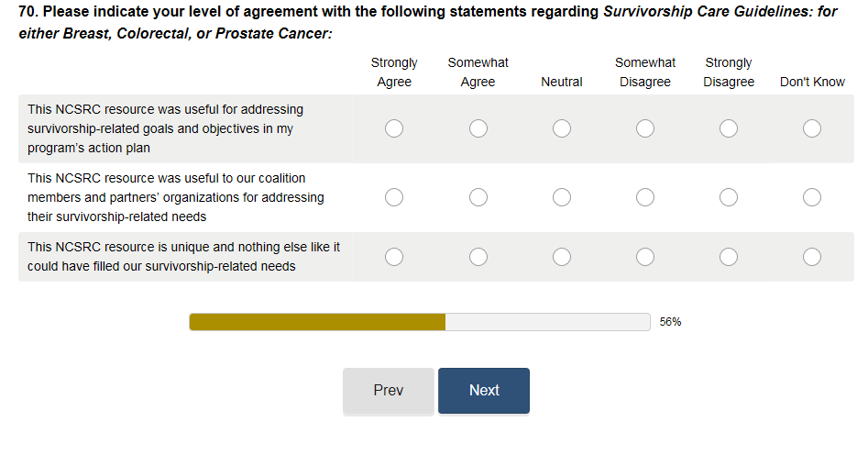Click the Next button
868x466 pixels.
tap(484, 391)
